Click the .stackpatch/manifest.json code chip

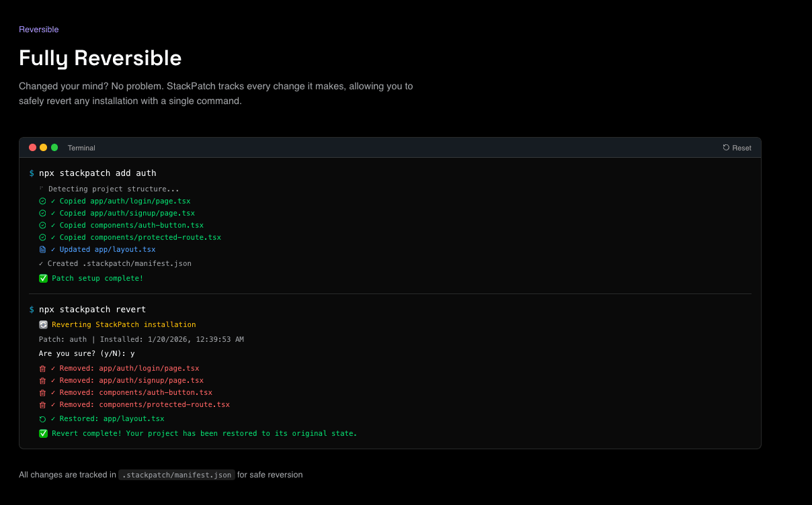[x=176, y=474]
